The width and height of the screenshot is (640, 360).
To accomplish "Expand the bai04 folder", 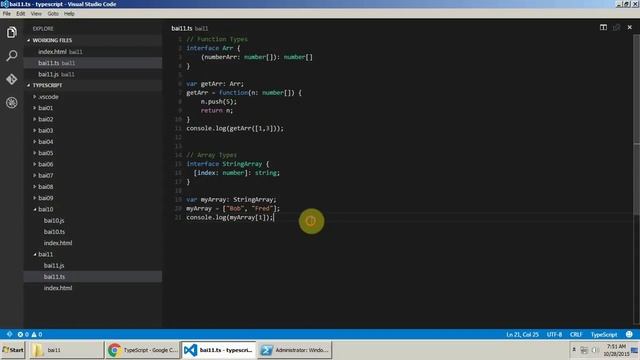I will tap(93, 142).
